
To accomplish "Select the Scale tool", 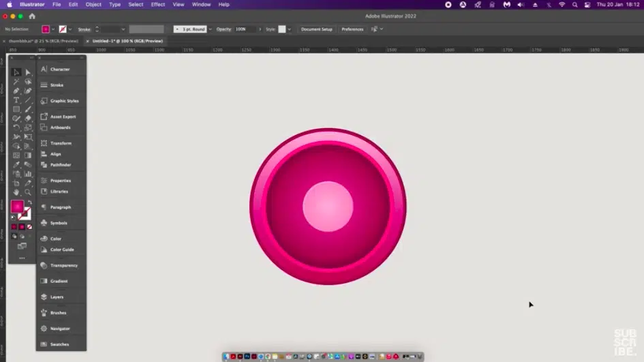I will (28, 127).
